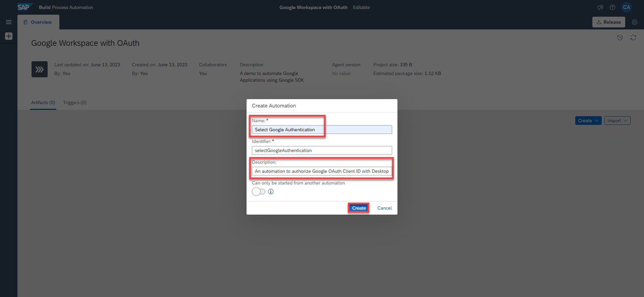Toggle 'Can only be started from another automation'
644x297 pixels.
coord(258,192)
